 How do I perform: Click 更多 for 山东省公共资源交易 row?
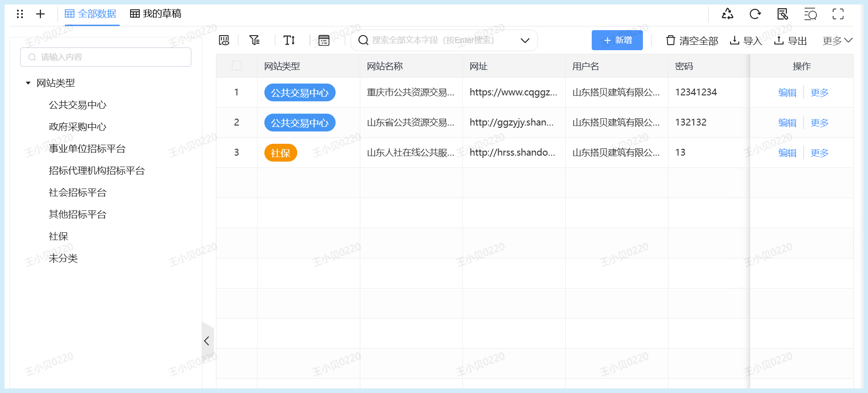(x=820, y=123)
